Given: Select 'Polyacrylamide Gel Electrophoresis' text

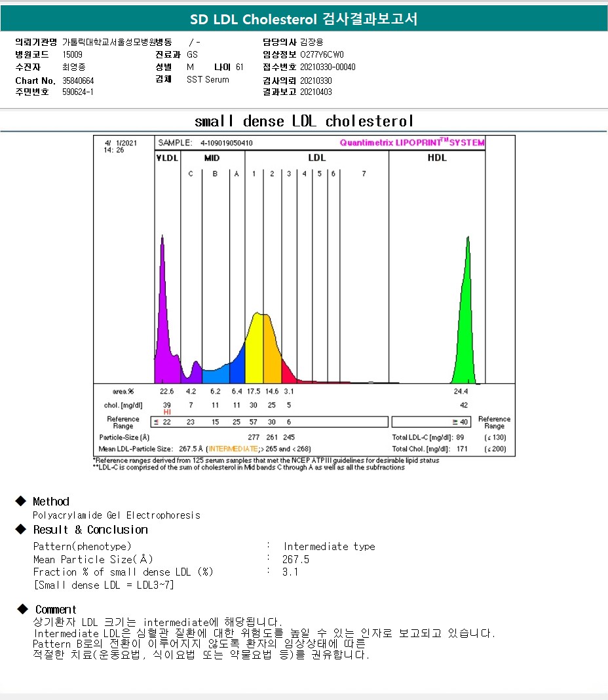Looking at the screenshot, I should 117,515.
